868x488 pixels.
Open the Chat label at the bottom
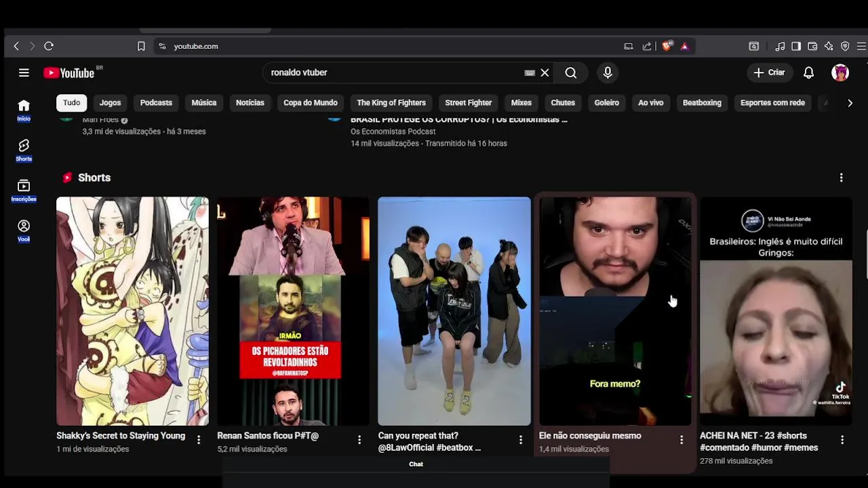[x=416, y=464]
